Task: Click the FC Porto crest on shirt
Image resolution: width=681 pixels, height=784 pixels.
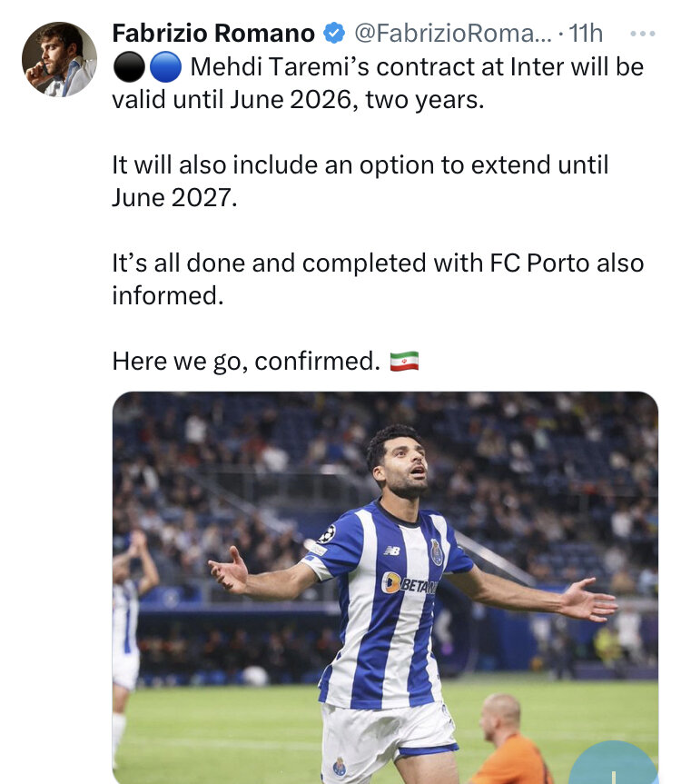Action: pos(437,551)
